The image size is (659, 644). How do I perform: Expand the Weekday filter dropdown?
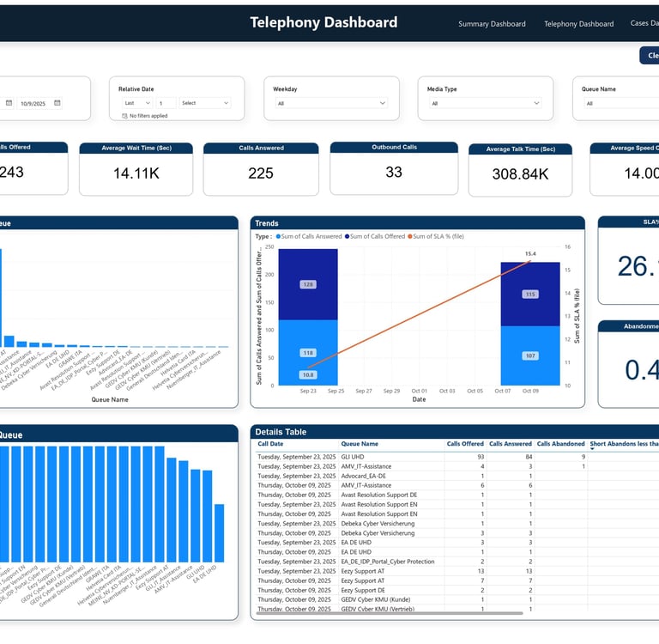point(331,103)
